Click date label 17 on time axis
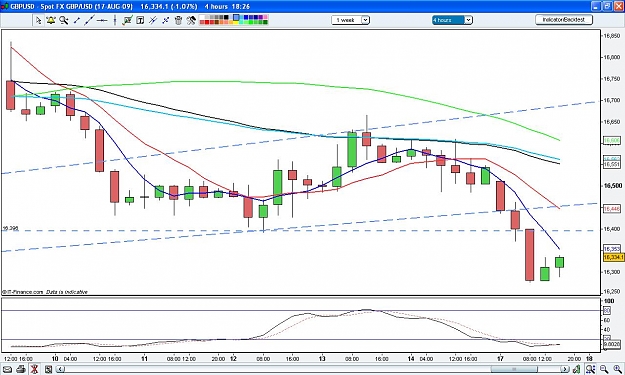The image size is (625, 375). 500,358
